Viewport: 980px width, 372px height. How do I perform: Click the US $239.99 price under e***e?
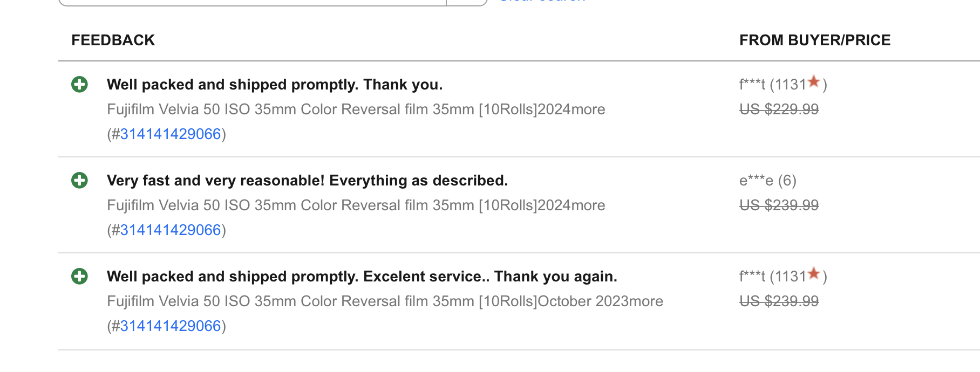(779, 205)
